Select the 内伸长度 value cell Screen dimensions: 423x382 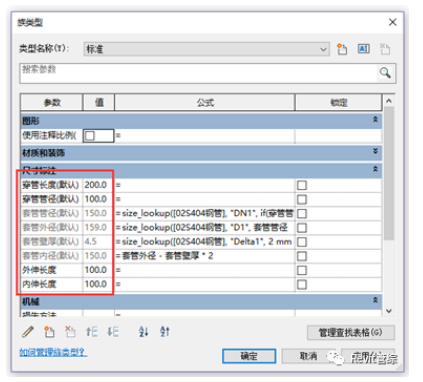[x=99, y=284]
